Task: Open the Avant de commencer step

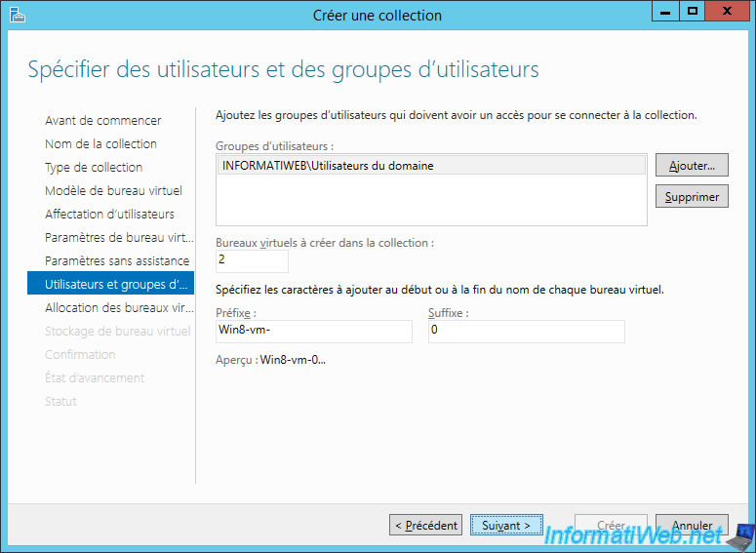Action: click(103, 121)
